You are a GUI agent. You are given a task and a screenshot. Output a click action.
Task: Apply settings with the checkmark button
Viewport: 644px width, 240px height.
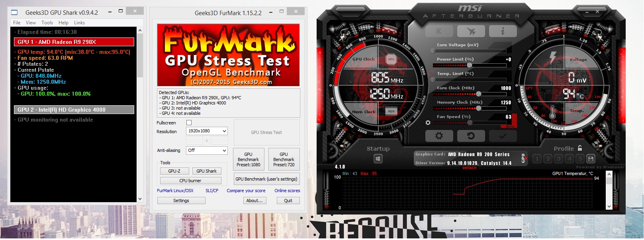[503, 136]
